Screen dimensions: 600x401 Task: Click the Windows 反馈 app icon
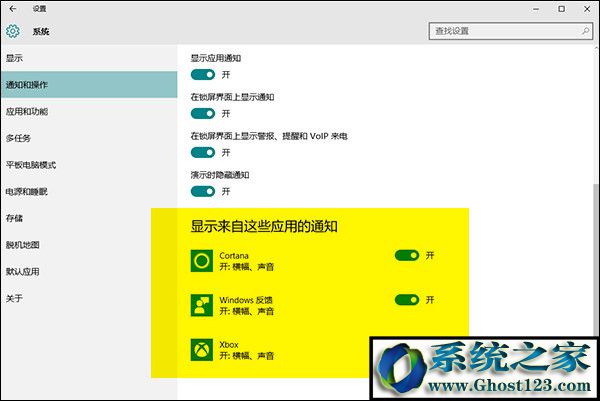point(202,305)
